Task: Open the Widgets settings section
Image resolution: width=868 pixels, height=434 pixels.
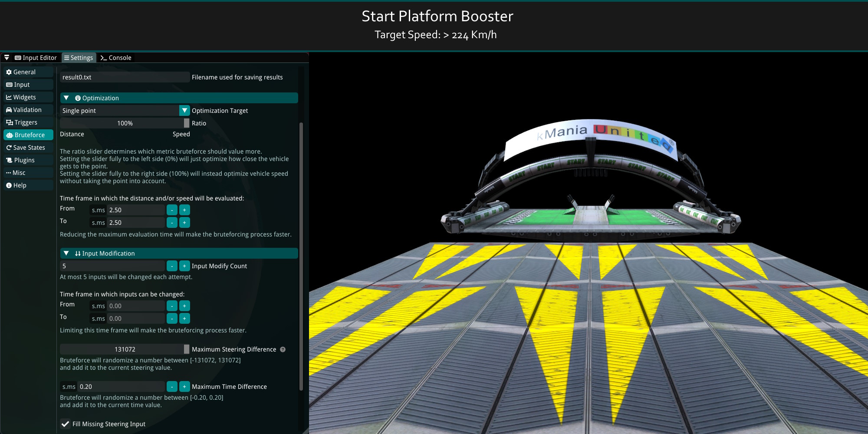Action: [x=28, y=97]
